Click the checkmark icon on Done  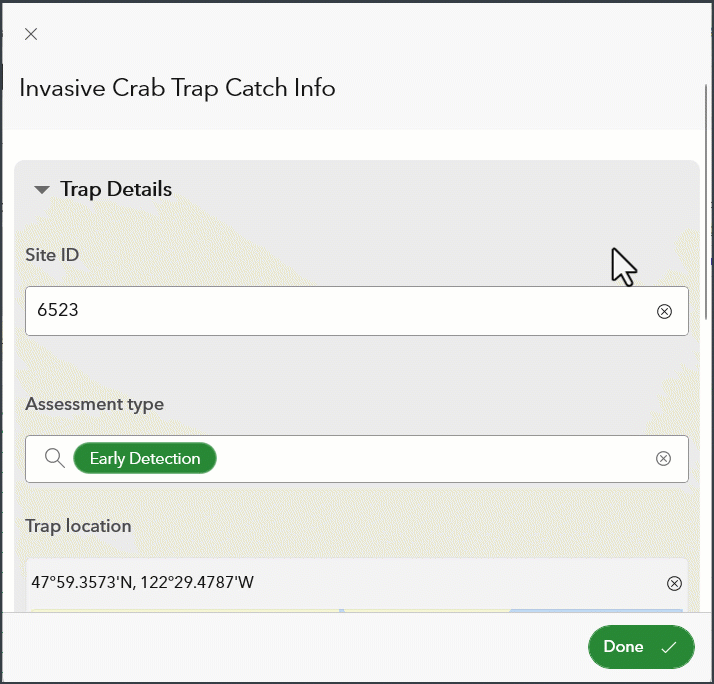[x=669, y=647]
